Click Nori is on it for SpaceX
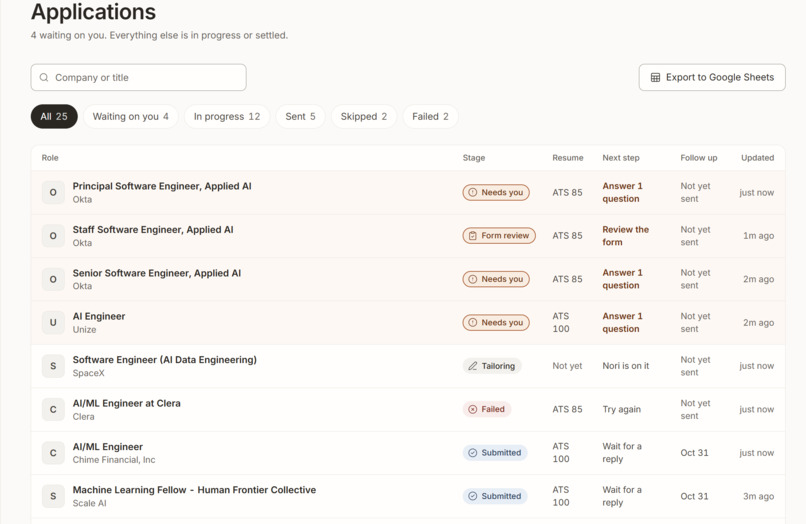806x524 pixels. (x=626, y=366)
